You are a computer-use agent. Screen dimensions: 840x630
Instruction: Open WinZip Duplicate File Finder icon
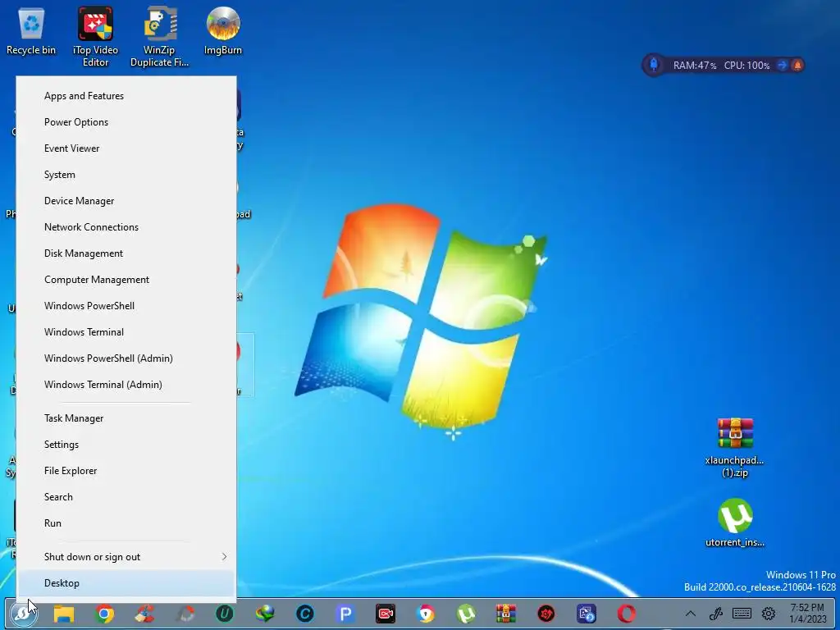(159, 36)
